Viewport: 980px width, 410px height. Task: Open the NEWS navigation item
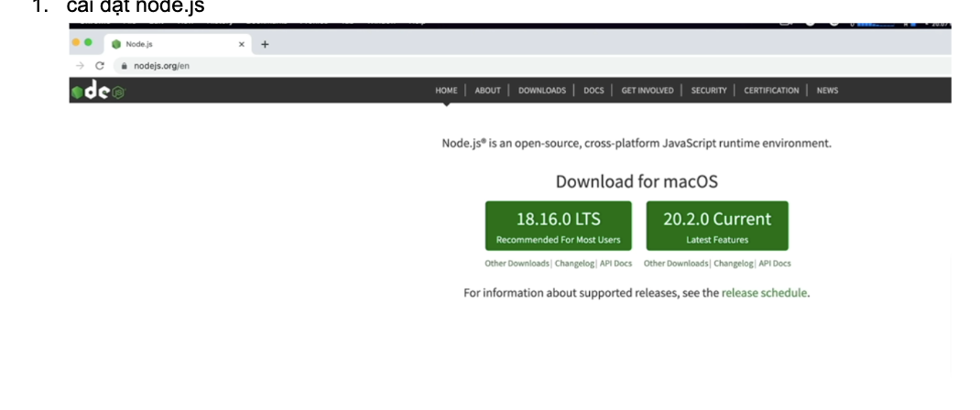[827, 91]
